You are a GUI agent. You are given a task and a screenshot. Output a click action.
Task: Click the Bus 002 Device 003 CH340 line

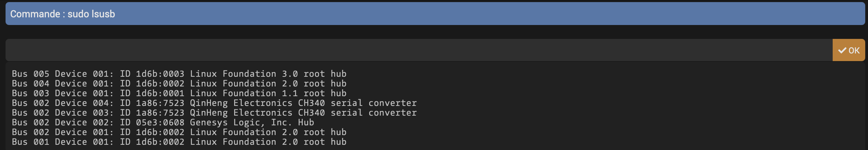214,113
